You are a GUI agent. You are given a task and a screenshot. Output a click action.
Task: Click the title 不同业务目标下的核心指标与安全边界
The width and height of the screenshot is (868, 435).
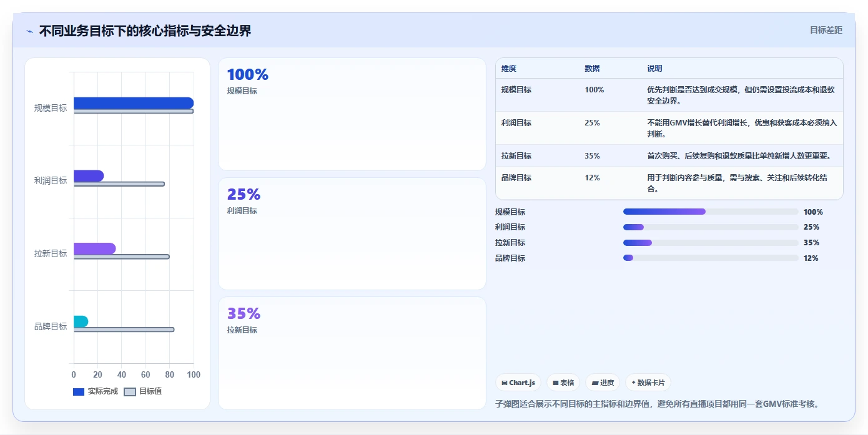(145, 31)
